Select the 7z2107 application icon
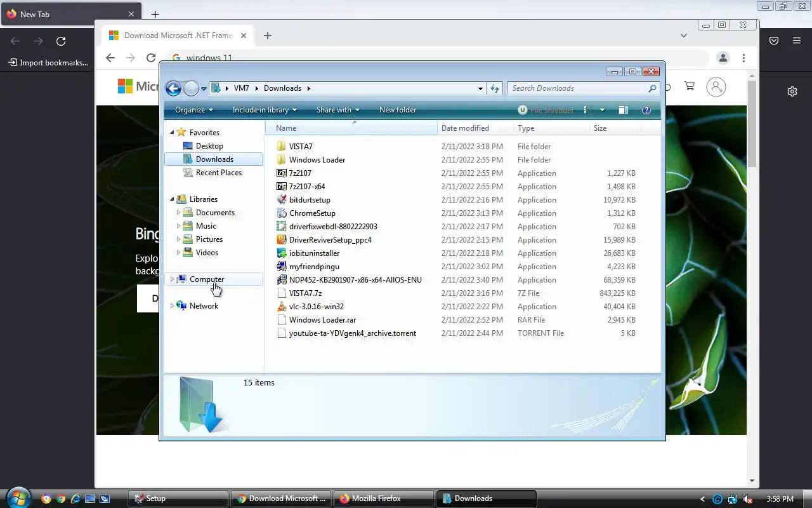The image size is (812, 508). pos(282,173)
